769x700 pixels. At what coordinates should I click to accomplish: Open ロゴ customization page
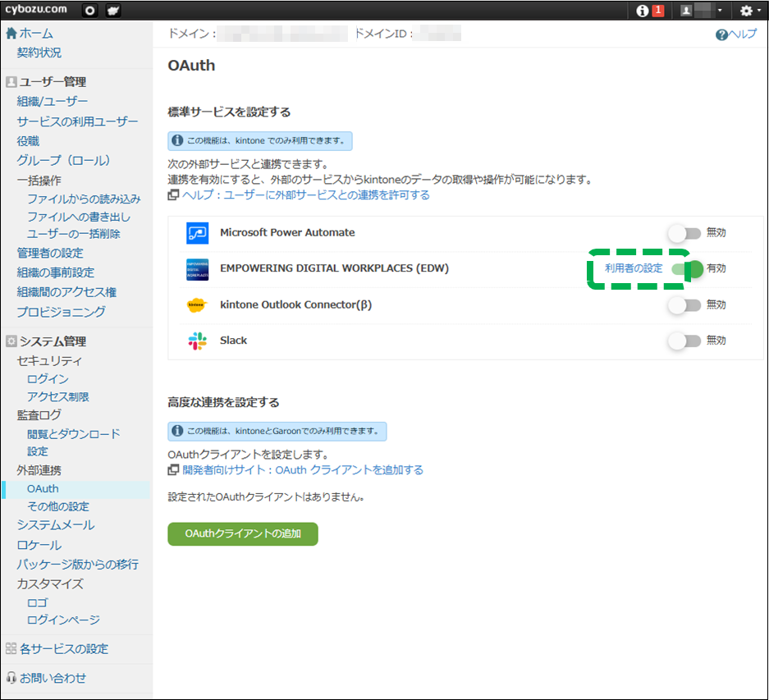(37, 602)
